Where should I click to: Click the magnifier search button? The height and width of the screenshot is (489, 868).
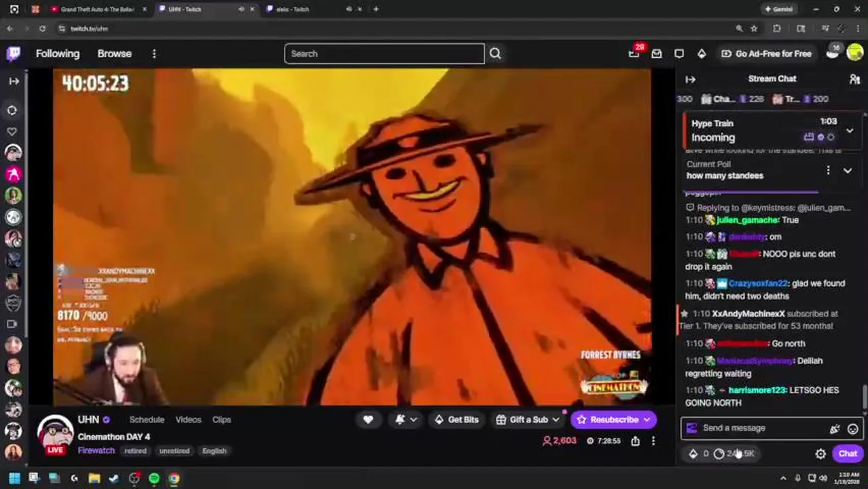(495, 54)
